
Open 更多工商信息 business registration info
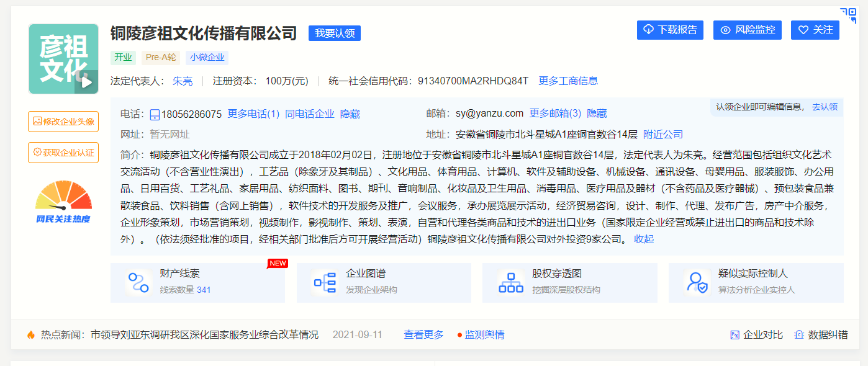569,81
